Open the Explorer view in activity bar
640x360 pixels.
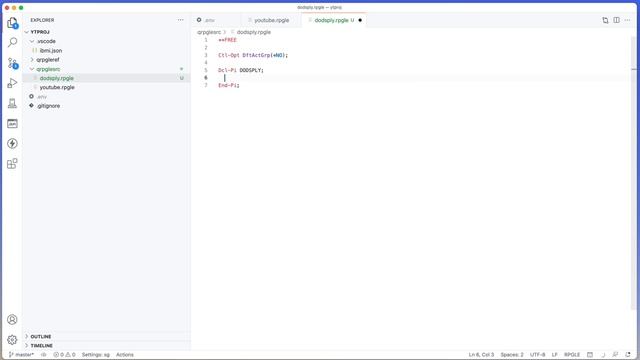[x=12, y=22]
